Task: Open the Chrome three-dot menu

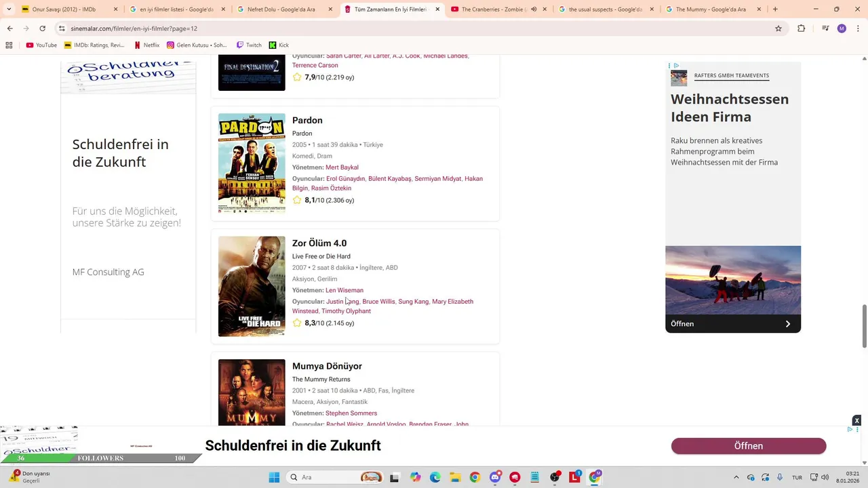Action: pyautogui.click(x=858, y=28)
